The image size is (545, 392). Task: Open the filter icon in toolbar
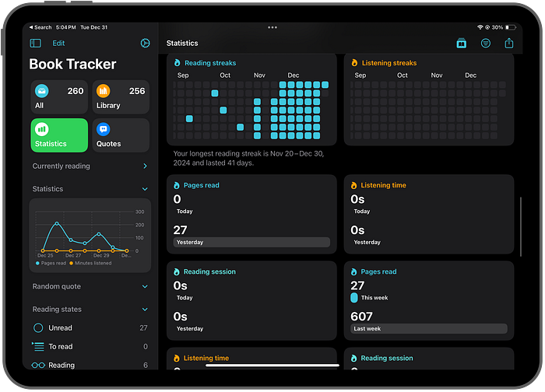(486, 43)
